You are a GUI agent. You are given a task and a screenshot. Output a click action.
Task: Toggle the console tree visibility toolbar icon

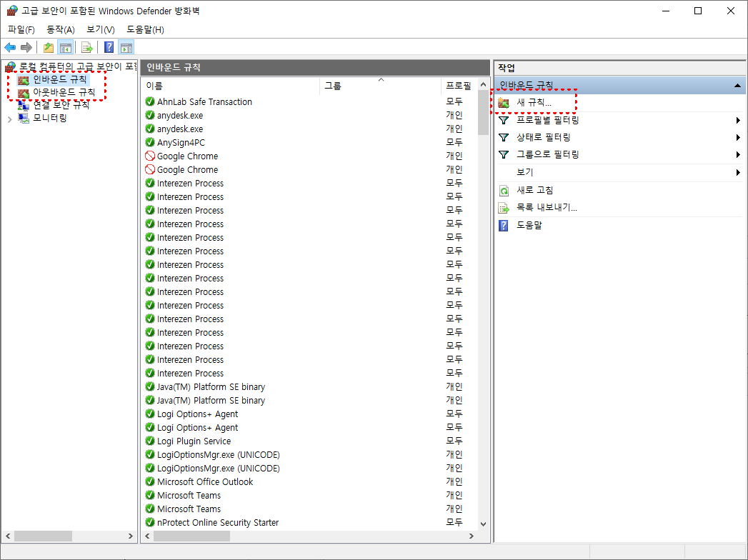[64, 47]
